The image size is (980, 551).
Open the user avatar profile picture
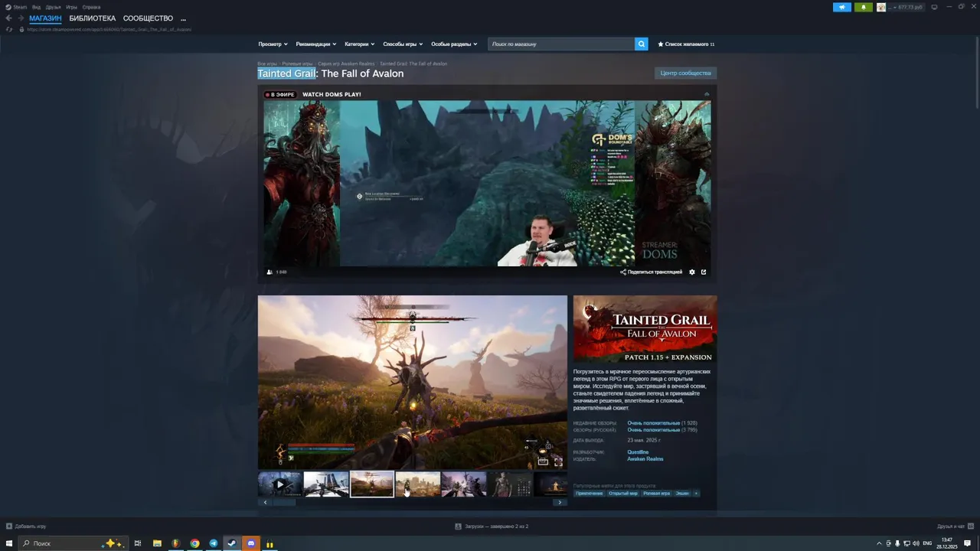(881, 7)
